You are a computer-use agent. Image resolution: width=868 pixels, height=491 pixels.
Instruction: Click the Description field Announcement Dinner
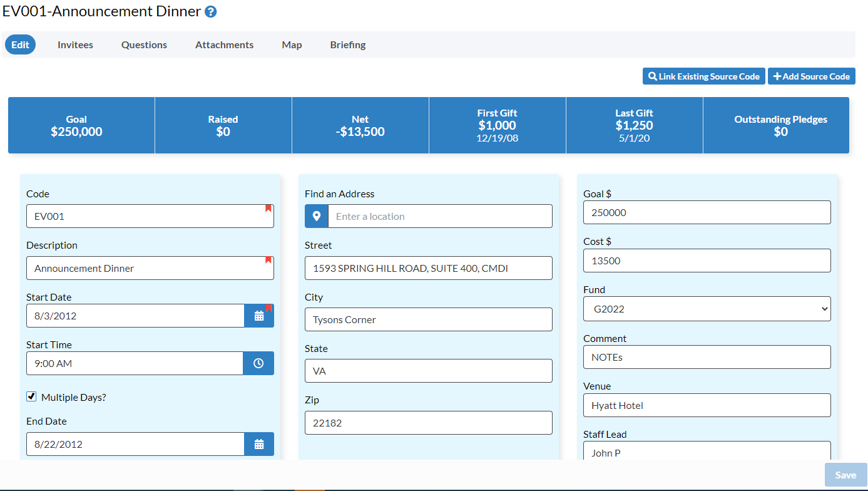click(x=150, y=268)
